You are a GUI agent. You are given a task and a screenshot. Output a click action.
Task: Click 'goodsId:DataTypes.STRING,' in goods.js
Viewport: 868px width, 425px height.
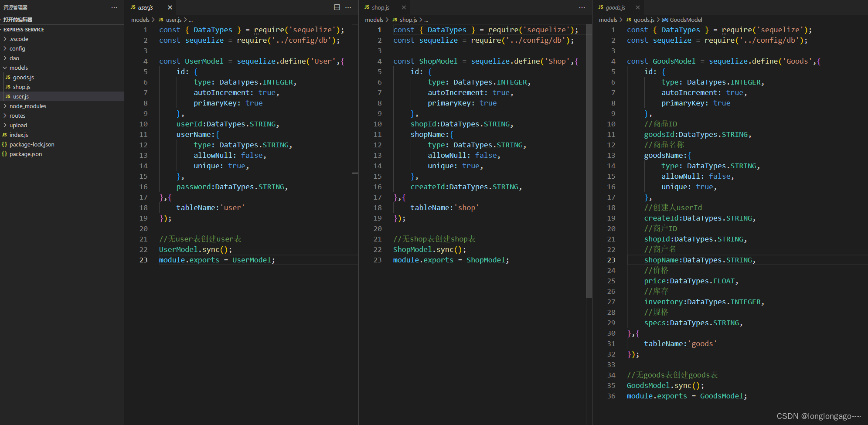698,134
